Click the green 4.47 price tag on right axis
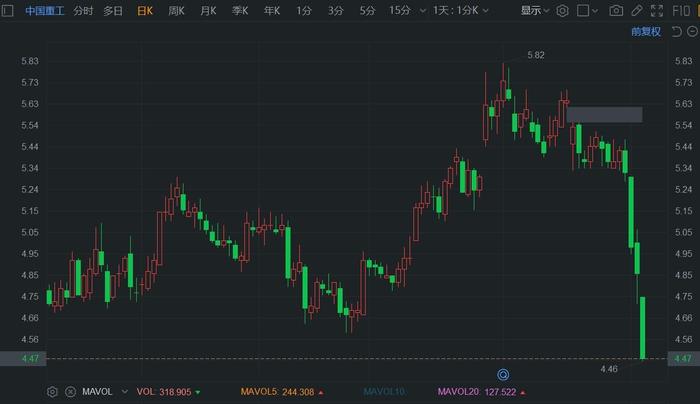The width and height of the screenshot is (700, 404). click(x=683, y=358)
